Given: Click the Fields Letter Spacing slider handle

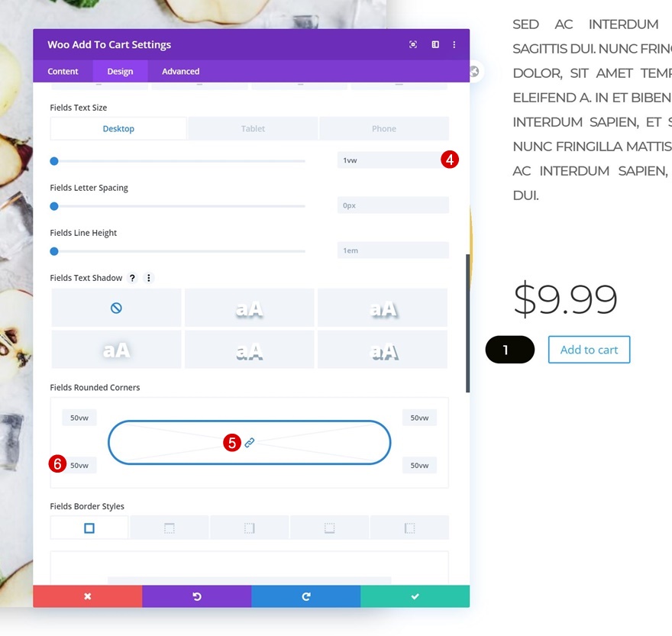Looking at the screenshot, I should 54,206.
